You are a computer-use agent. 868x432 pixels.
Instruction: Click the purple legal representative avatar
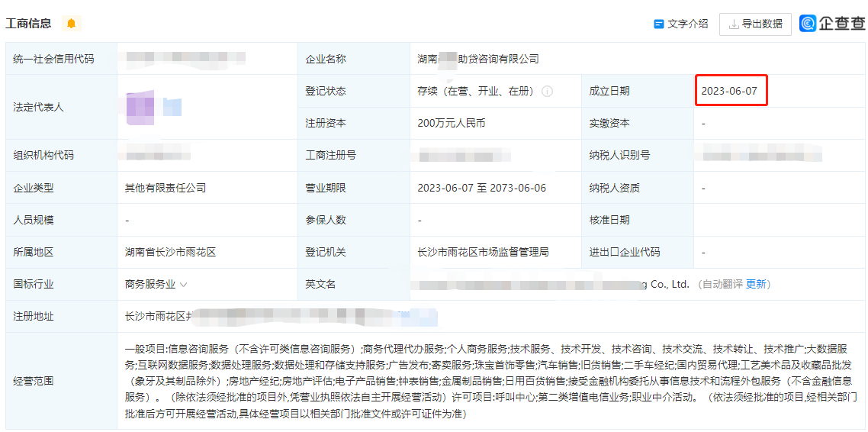140,107
